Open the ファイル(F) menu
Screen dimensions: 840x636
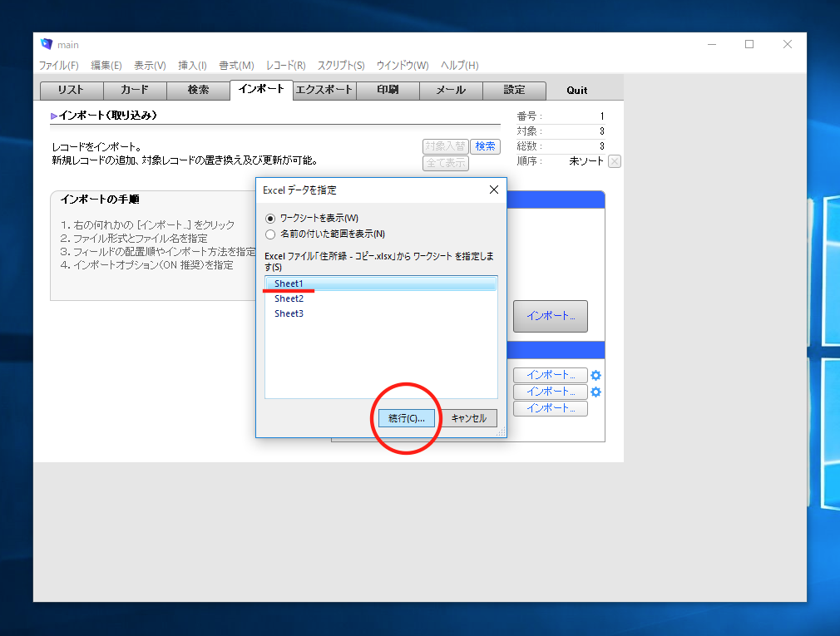tap(59, 66)
